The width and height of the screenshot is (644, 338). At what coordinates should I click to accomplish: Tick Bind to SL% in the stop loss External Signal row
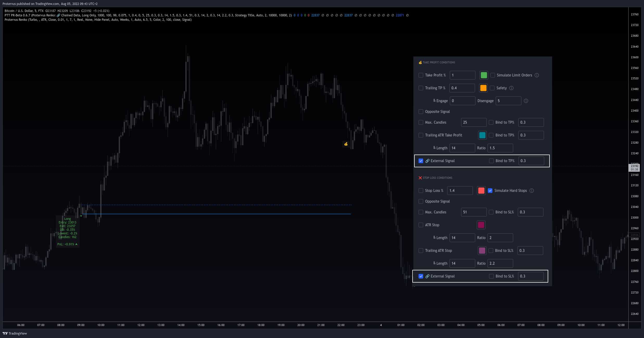[x=491, y=276]
